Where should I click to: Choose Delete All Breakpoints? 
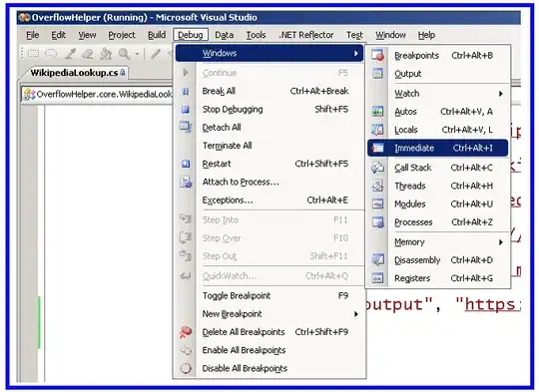click(269, 332)
